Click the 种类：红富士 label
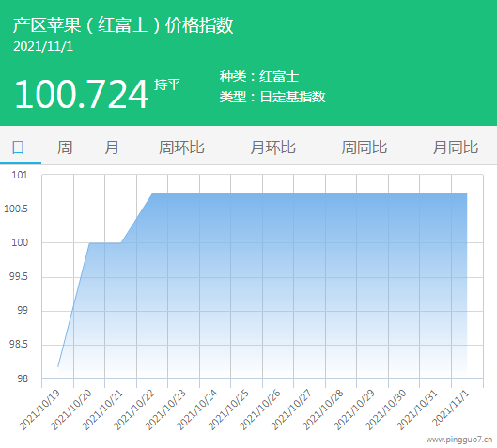 [259, 76]
